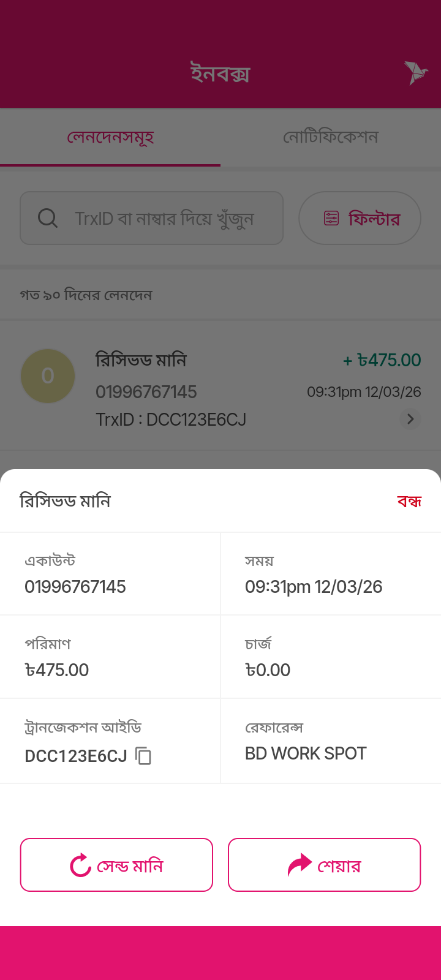Image resolution: width=441 pixels, height=980 pixels.
Task: Open the ফিল্টার (Filter) button
Action: [360, 218]
